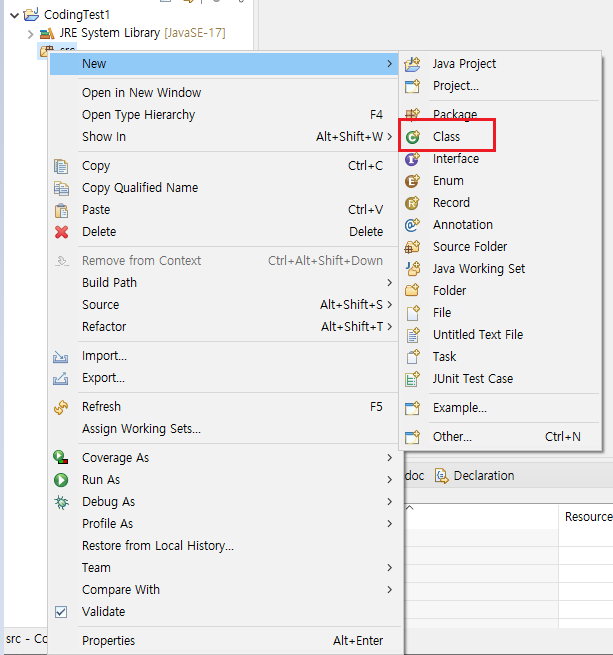Click the purple Interface icon
This screenshot has height=655, width=613.
(x=412, y=159)
